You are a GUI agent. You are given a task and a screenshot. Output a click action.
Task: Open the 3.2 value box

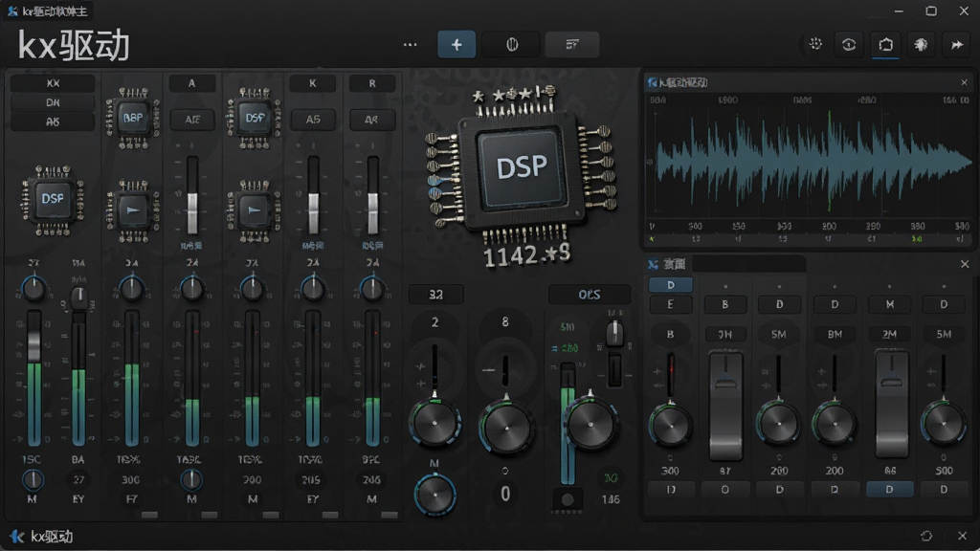[x=435, y=295]
